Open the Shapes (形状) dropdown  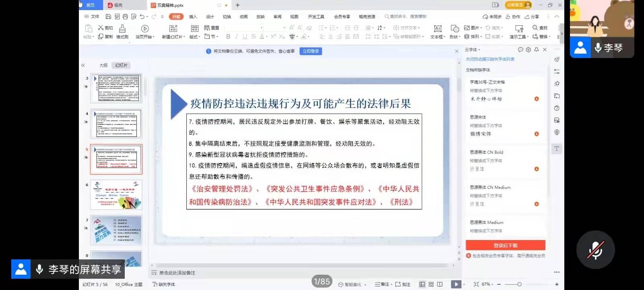[x=455, y=37]
